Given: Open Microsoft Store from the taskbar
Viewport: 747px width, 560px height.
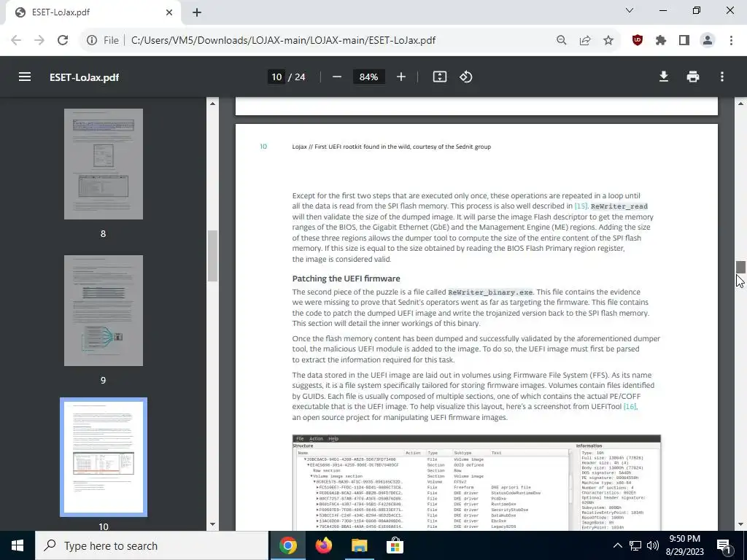Looking at the screenshot, I should coord(395,545).
